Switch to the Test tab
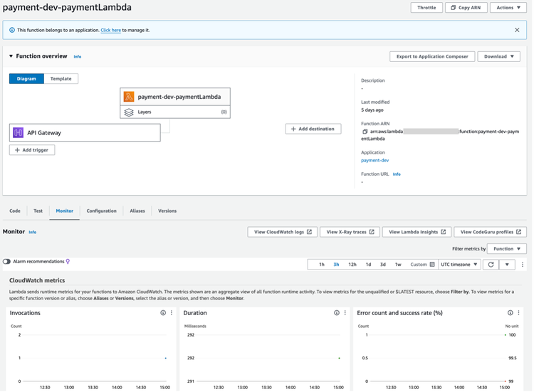 pos(38,211)
